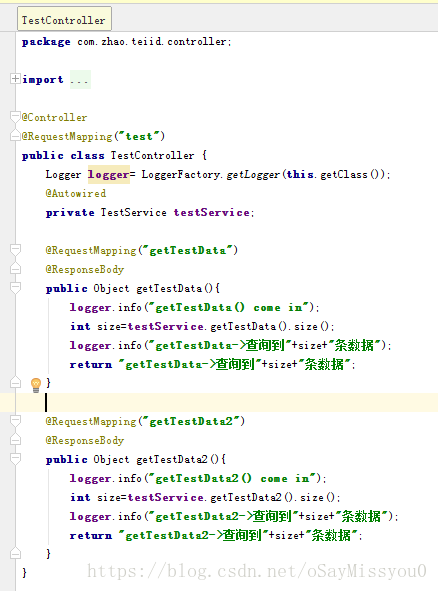This screenshot has height=591, width=438.
Task: Click "getTestData() come in" log string
Action: tap(229, 307)
